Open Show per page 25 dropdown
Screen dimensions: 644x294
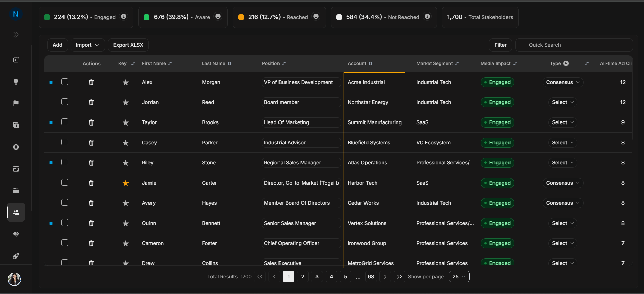point(459,277)
